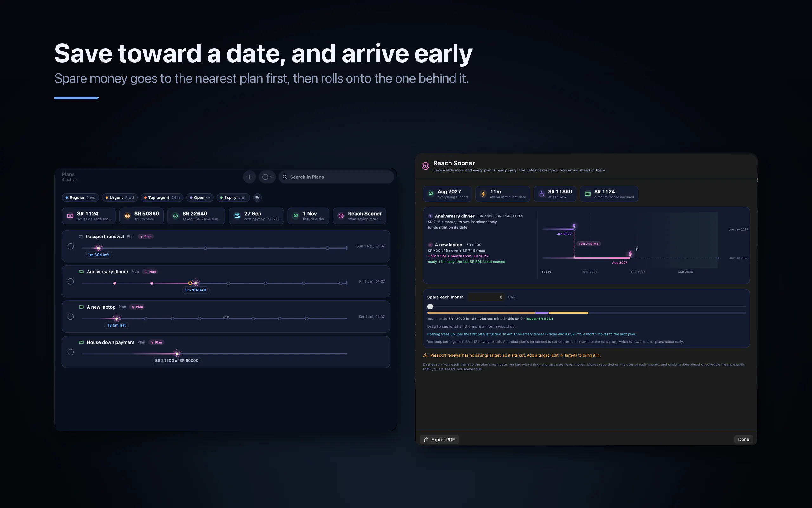812x508 pixels.
Task: Click the checkered flag on the Reach Sooner chart
Action: [x=638, y=249]
